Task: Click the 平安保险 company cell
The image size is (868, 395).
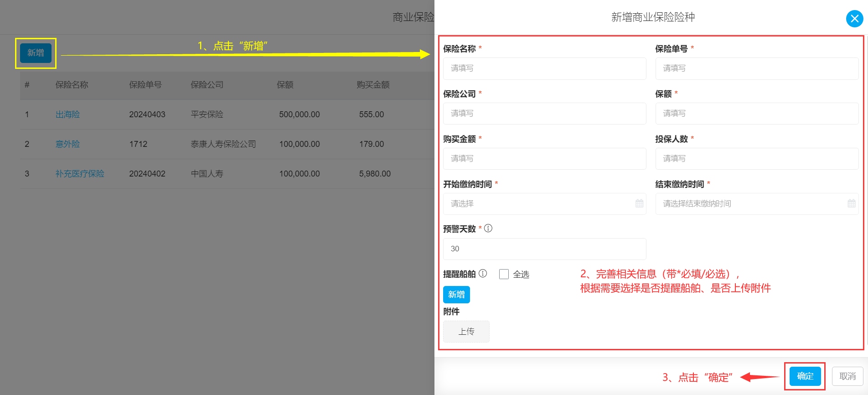Action: point(207,114)
